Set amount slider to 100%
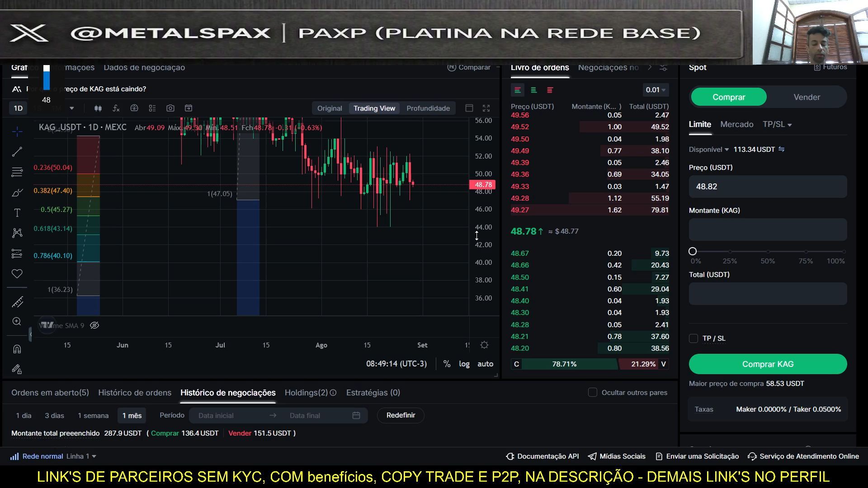 pyautogui.click(x=844, y=252)
